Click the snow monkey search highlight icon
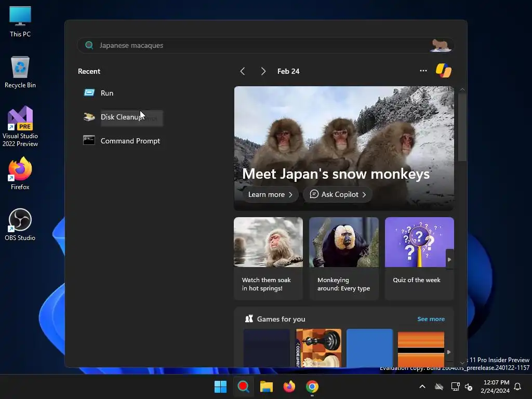The image size is (532, 399). [x=441, y=45]
